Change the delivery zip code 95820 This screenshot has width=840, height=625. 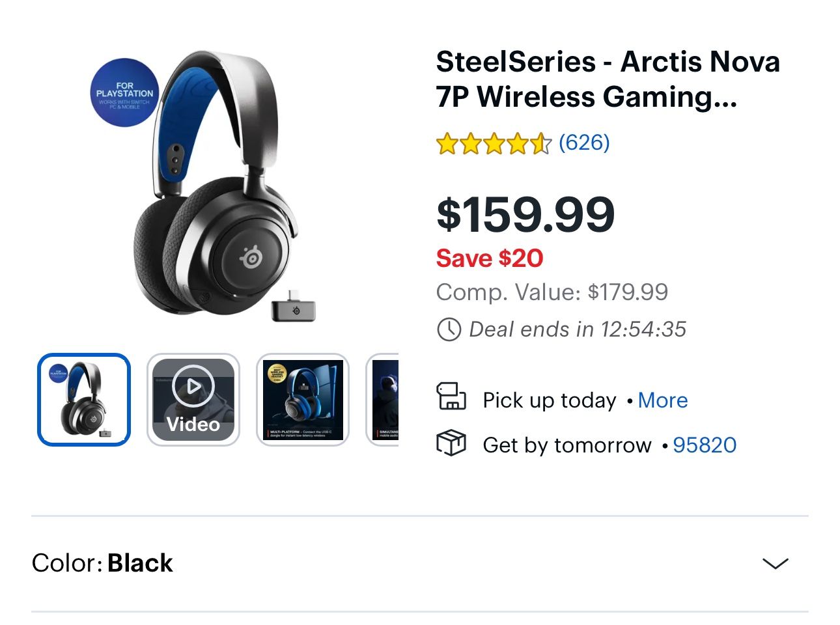[705, 445]
